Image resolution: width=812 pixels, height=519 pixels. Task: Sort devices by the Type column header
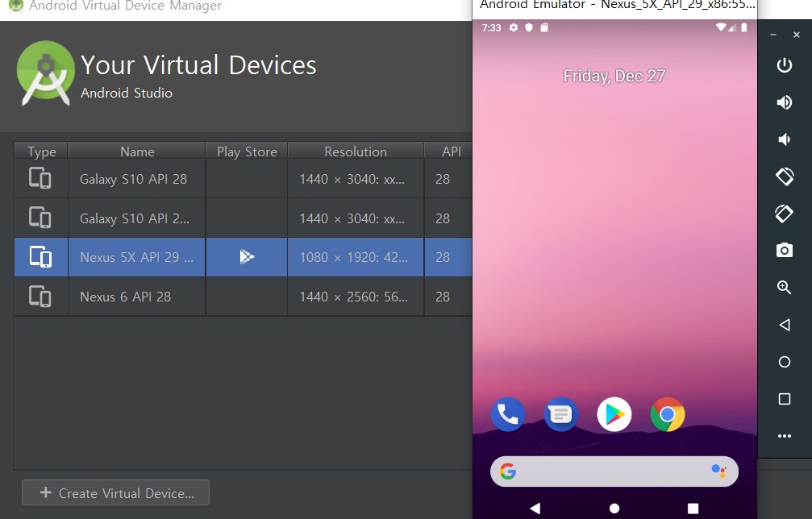[x=41, y=151]
